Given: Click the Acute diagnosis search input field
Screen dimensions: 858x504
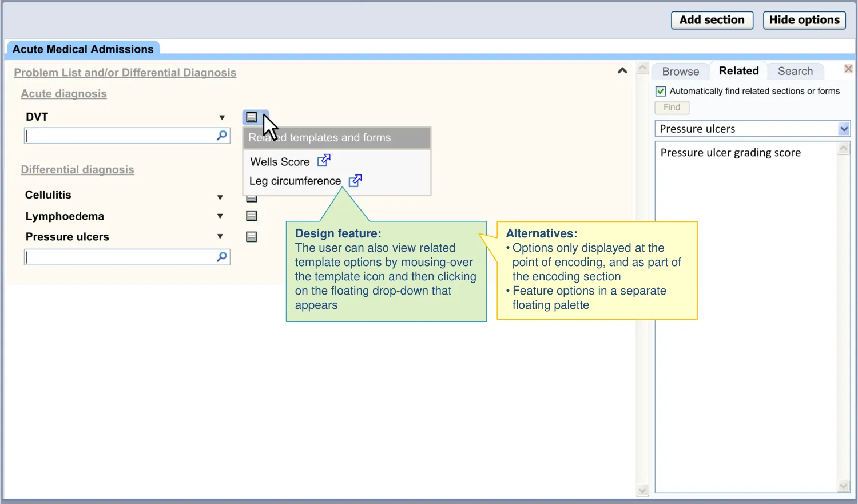Looking at the screenshot, I should [120, 136].
